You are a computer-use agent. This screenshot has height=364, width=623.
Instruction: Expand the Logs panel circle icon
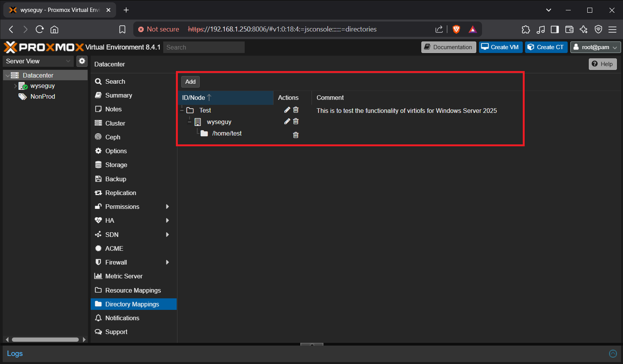click(x=613, y=354)
